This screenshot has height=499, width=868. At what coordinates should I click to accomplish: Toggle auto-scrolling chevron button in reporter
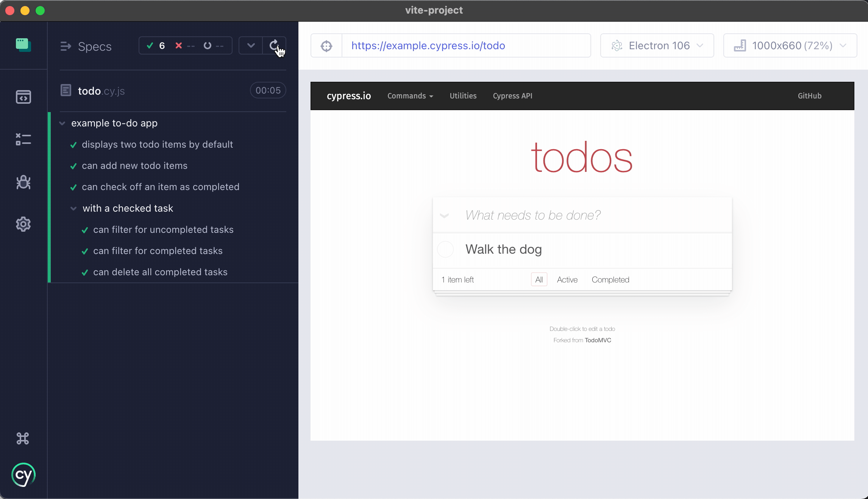tap(251, 46)
